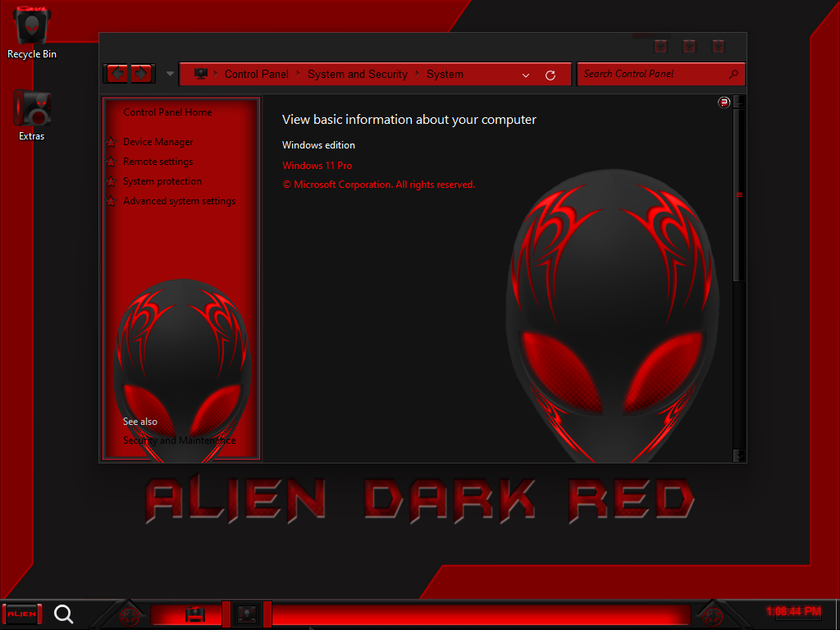Go back with the left arrow button
The image size is (840, 630).
click(x=117, y=73)
